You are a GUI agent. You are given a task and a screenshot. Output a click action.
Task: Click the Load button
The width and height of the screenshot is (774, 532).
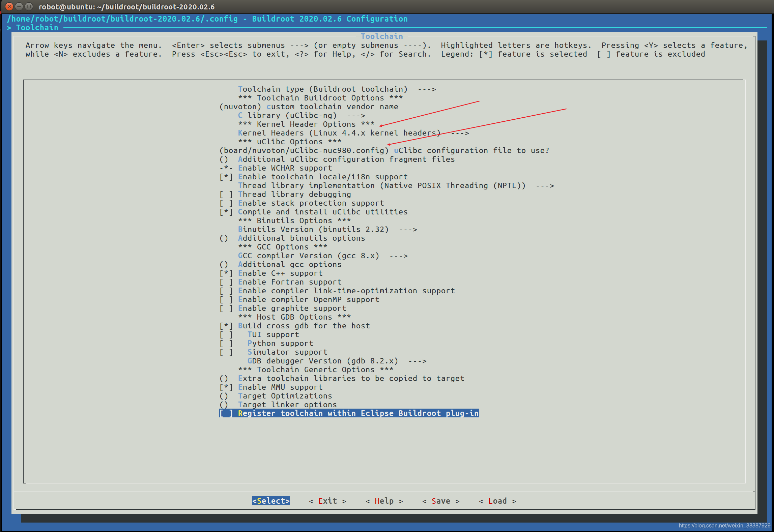(x=498, y=501)
